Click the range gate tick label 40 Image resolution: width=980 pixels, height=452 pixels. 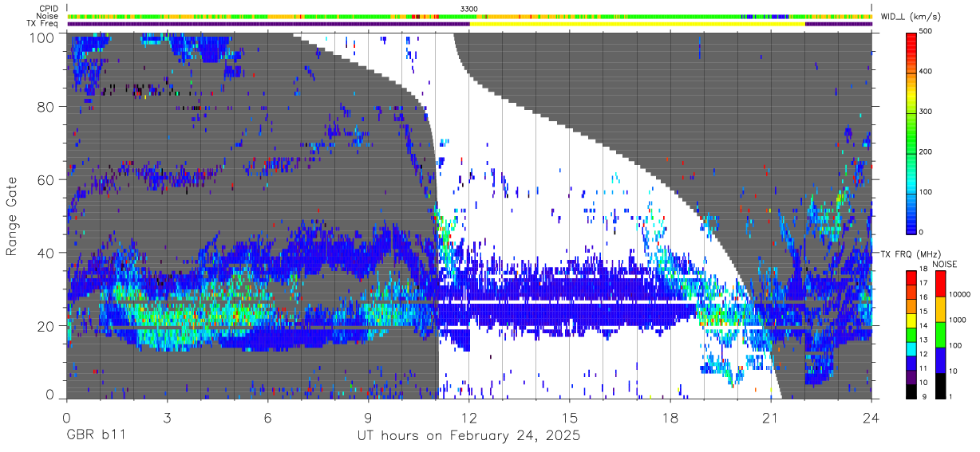45,253
